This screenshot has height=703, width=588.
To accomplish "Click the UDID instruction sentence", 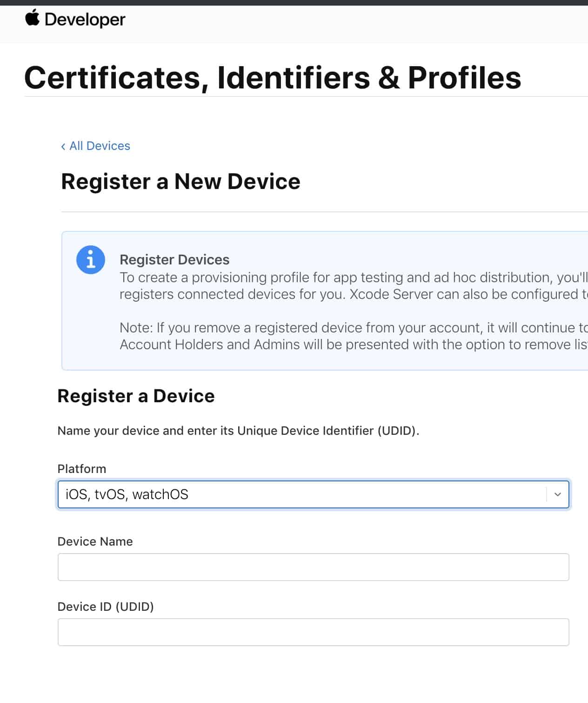I will click(238, 431).
